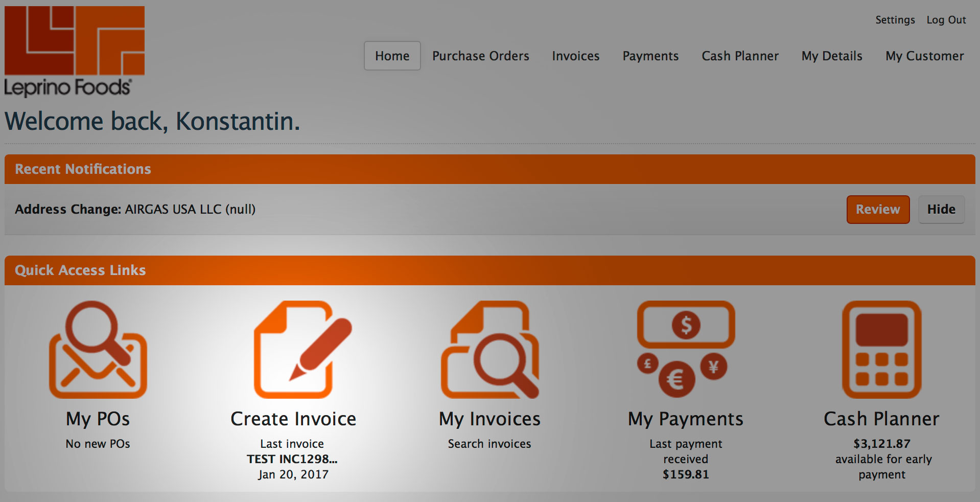Go to the Home tab
The height and width of the screenshot is (502, 980).
(392, 56)
